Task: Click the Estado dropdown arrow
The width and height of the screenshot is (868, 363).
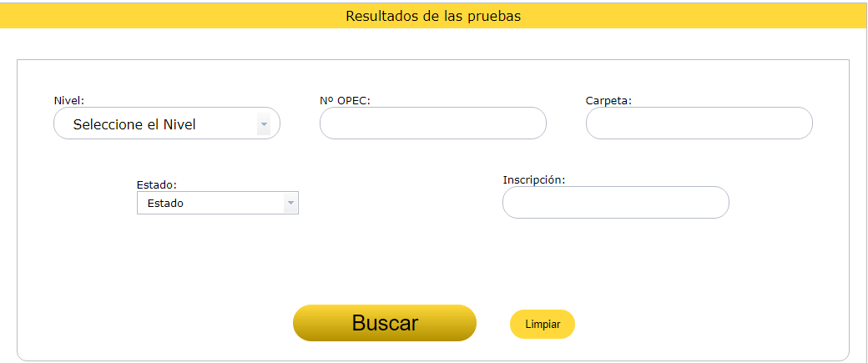Action: 290,203
